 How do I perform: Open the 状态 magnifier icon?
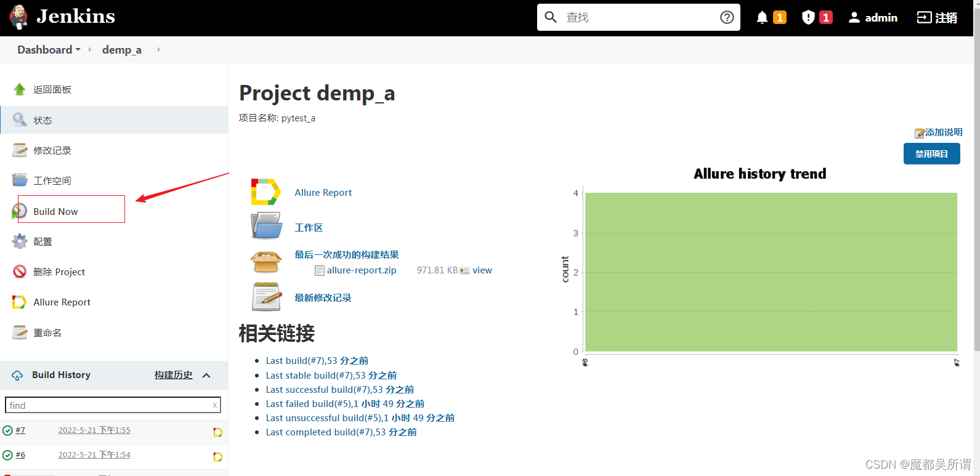pos(20,119)
